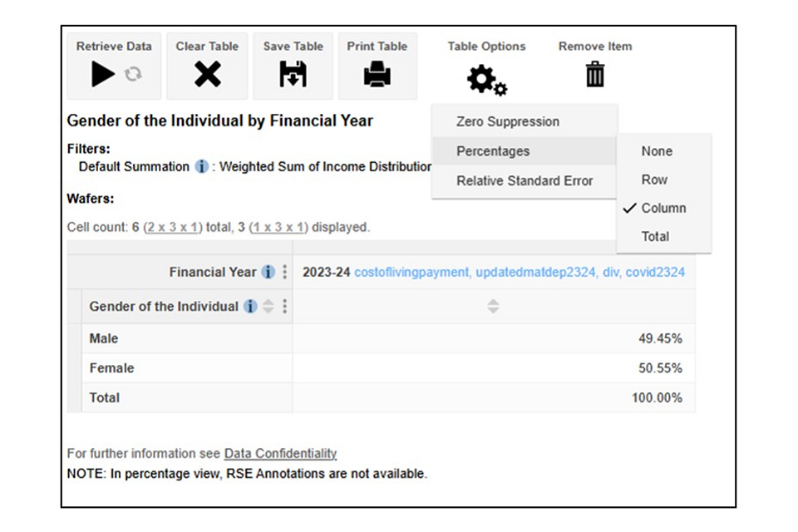Open the Data Confidentiality link
The width and height of the screenshot is (798, 532).
point(280,454)
